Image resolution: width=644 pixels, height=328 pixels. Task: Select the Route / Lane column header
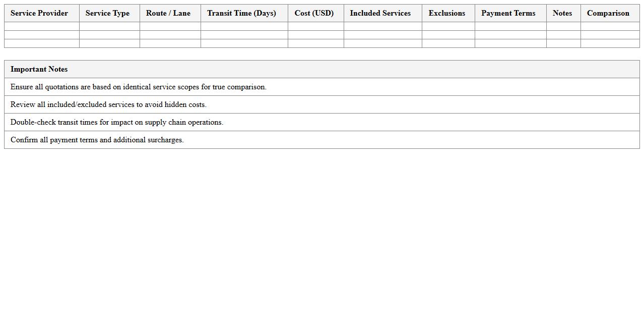tap(168, 13)
